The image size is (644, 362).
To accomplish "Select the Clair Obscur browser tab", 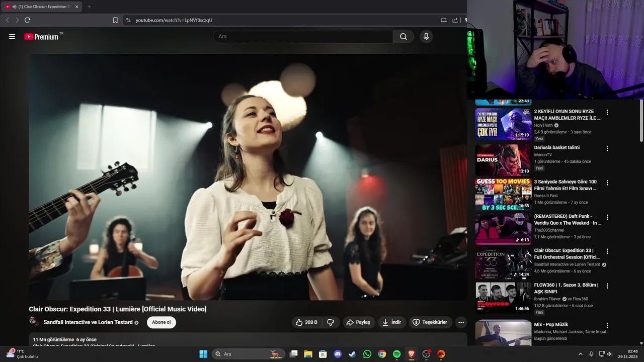I will (42, 7).
